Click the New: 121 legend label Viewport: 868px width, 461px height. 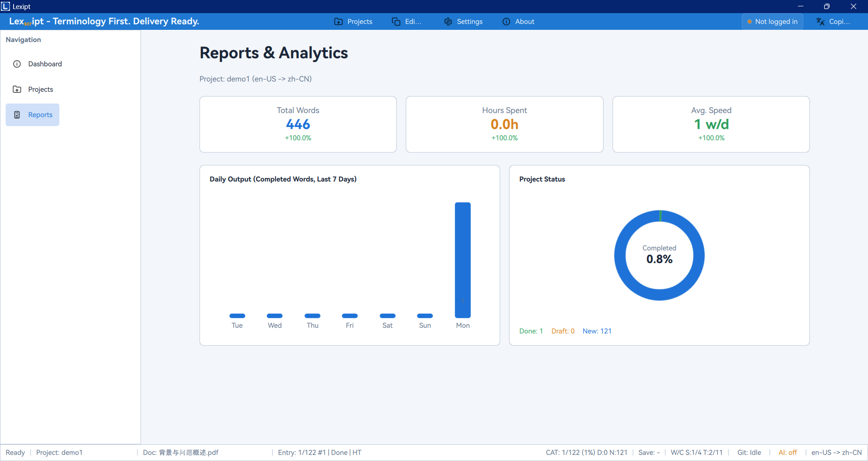(x=597, y=331)
